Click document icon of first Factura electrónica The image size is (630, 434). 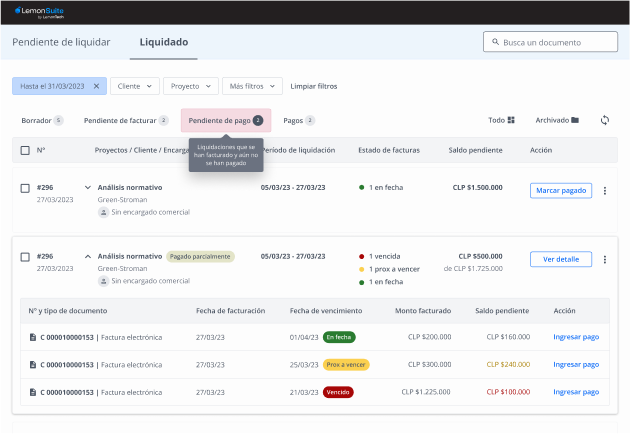(32, 337)
